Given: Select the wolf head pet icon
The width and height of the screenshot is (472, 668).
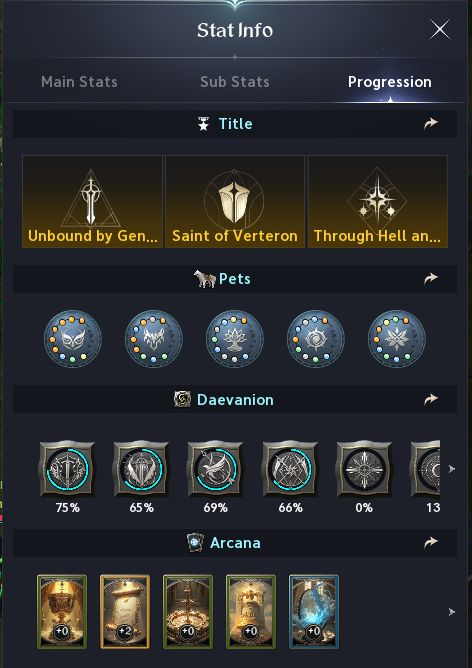Looking at the screenshot, I should click(x=153, y=339).
